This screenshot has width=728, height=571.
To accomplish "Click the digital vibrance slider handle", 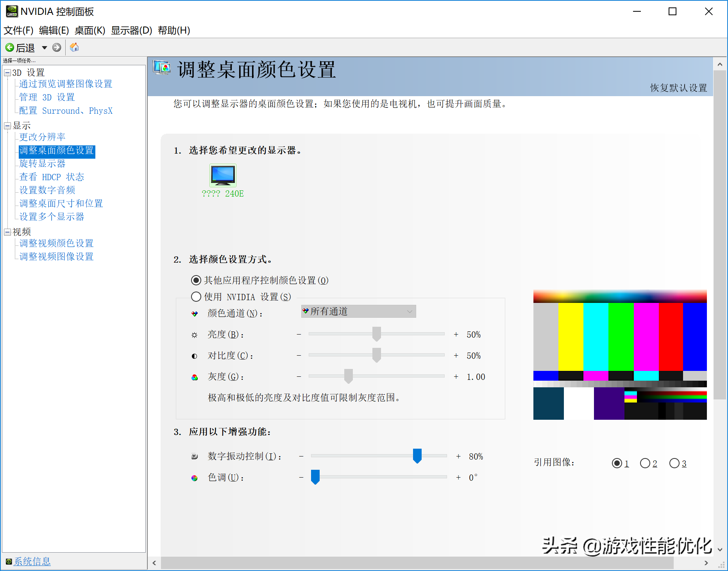I will pos(417,456).
